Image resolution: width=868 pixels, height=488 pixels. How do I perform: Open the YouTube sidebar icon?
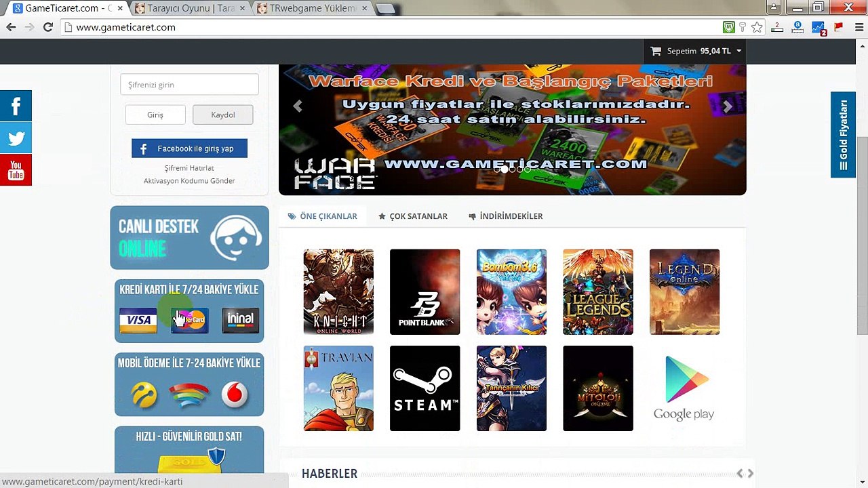tap(16, 170)
